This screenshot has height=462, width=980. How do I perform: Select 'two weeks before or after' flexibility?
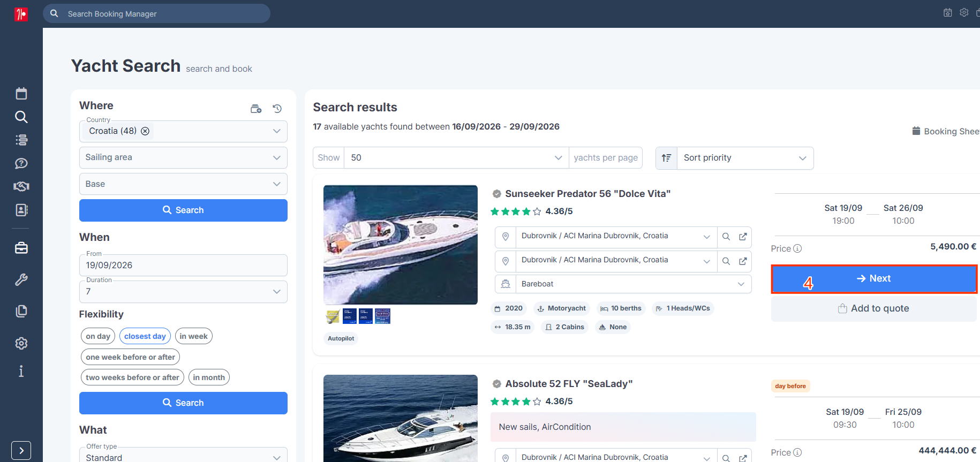tap(133, 377)
